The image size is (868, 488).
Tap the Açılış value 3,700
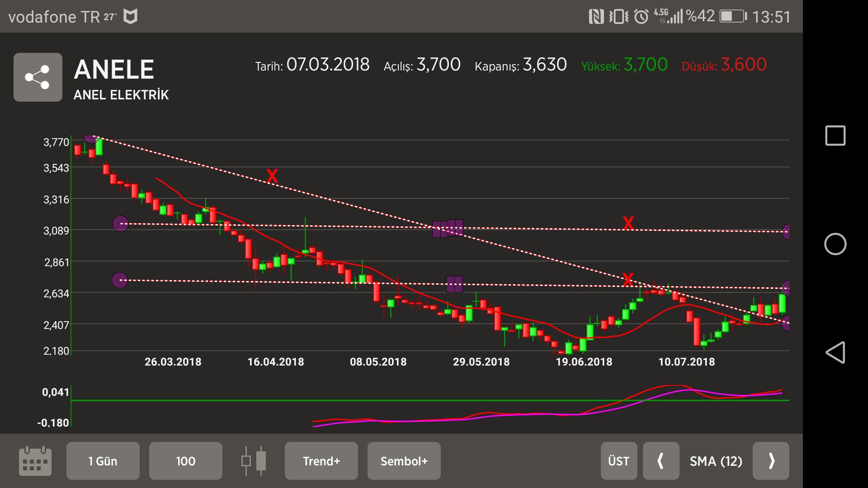click(439, 65)
